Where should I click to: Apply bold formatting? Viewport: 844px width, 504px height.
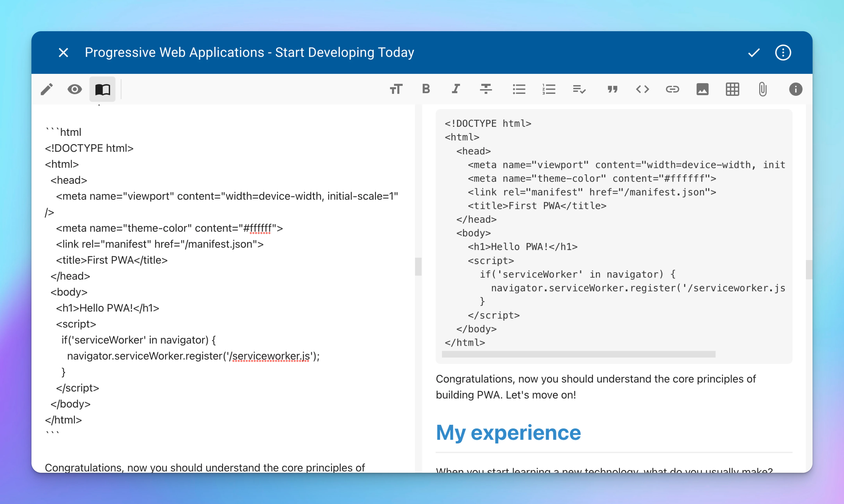coord(426,89)
